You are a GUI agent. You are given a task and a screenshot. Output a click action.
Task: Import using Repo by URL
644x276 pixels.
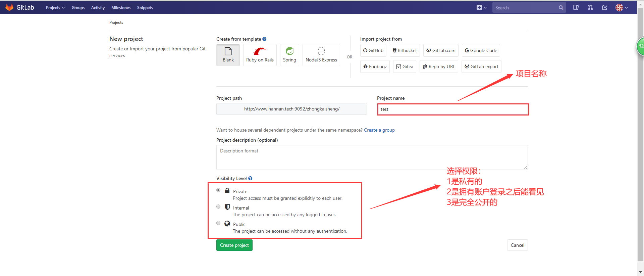pyautogui.click(x=439, y=66)
